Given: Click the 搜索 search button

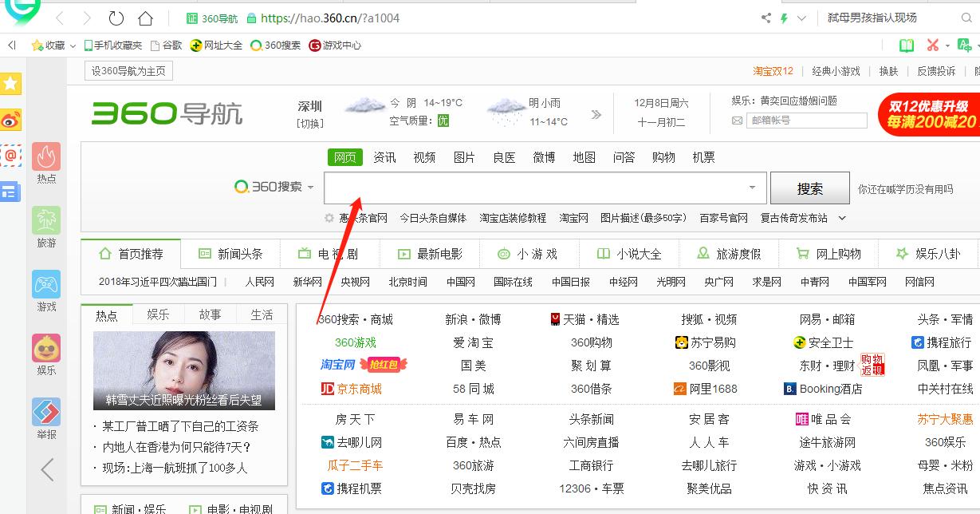Looking at the screenshot, I should click(809, 188).
